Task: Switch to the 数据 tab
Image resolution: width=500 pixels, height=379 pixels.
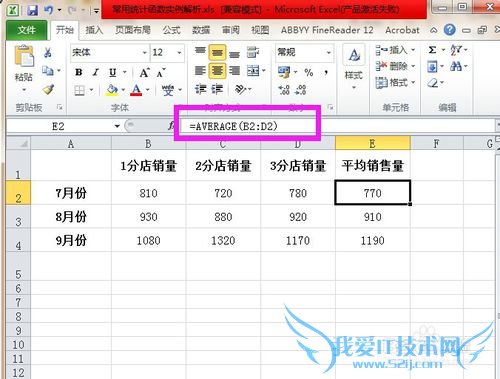Action: pos(201,30)
